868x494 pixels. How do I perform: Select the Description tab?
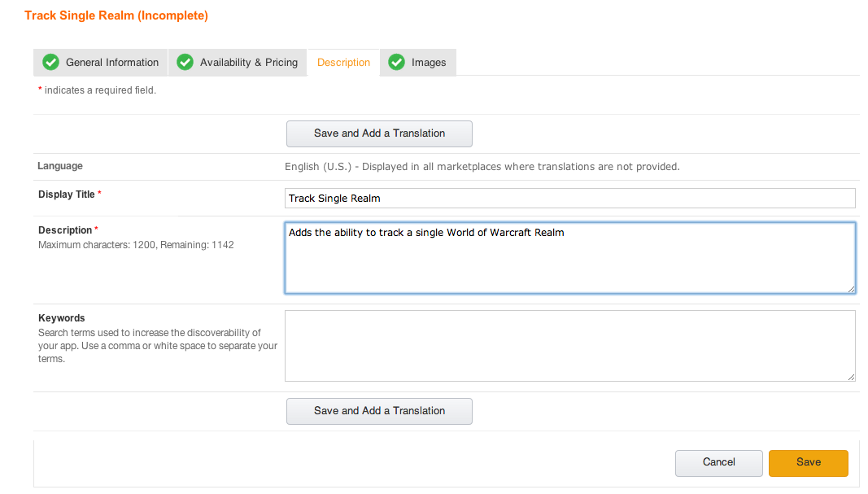[x=342, y=62]
